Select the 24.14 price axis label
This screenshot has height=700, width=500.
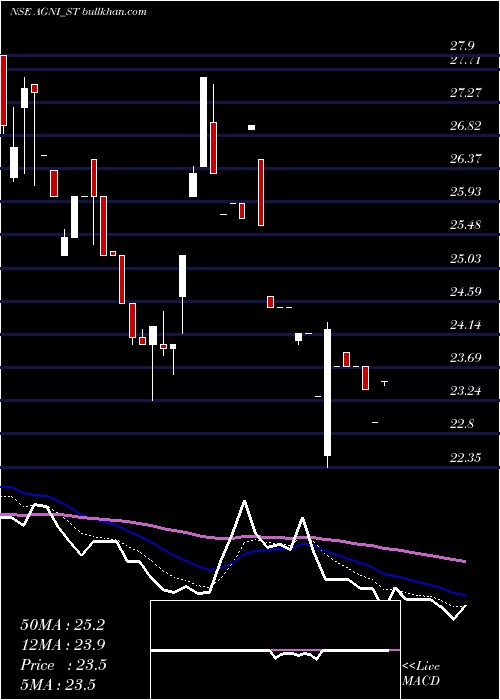pyautogui.click(x=466, y=325)
